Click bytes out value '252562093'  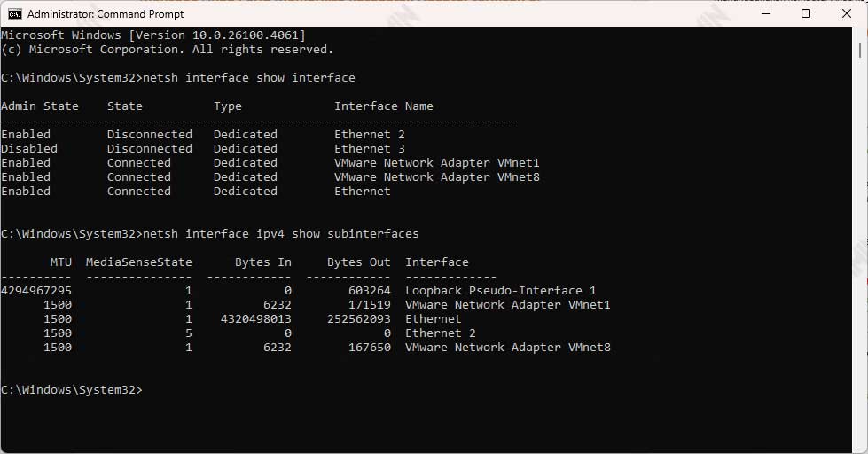point(359,319)
